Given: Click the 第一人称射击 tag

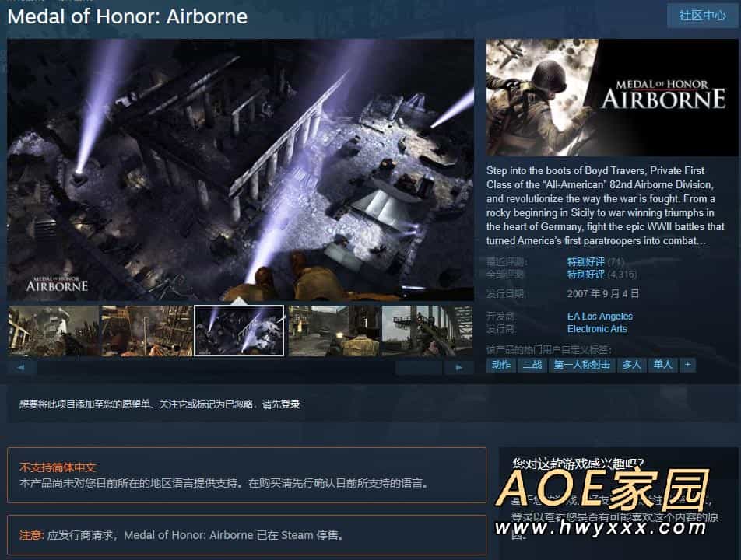Looking at the screenshot, I should (581, 365).
